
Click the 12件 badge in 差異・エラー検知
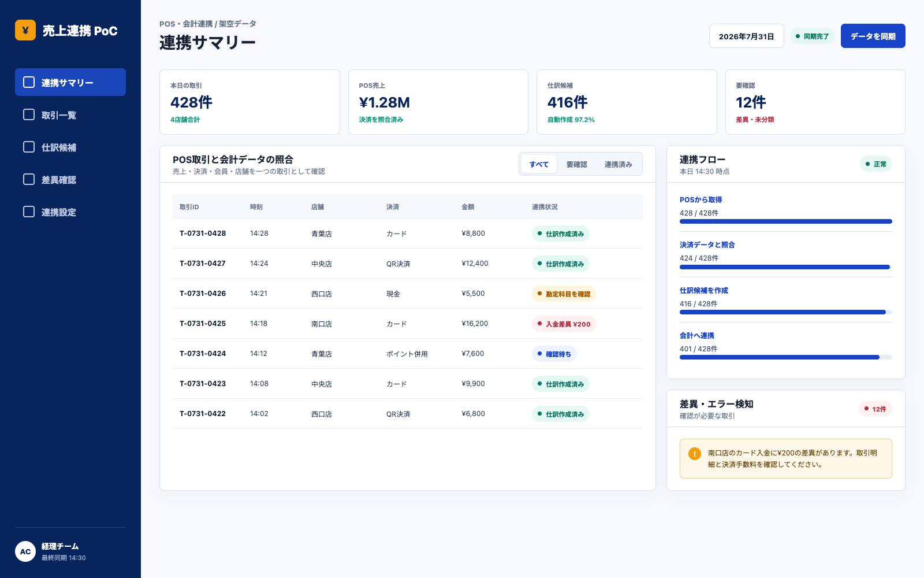click(x=875, y=409)
